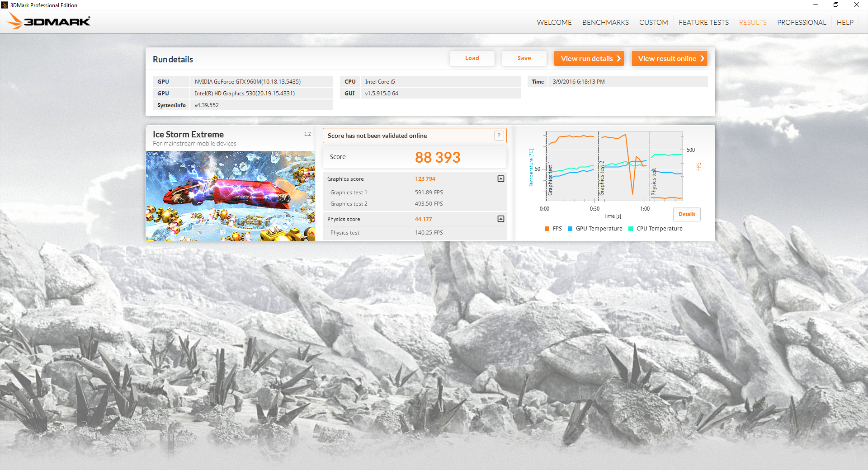
Task: Open the WELCOME tab
Action: 554,22
